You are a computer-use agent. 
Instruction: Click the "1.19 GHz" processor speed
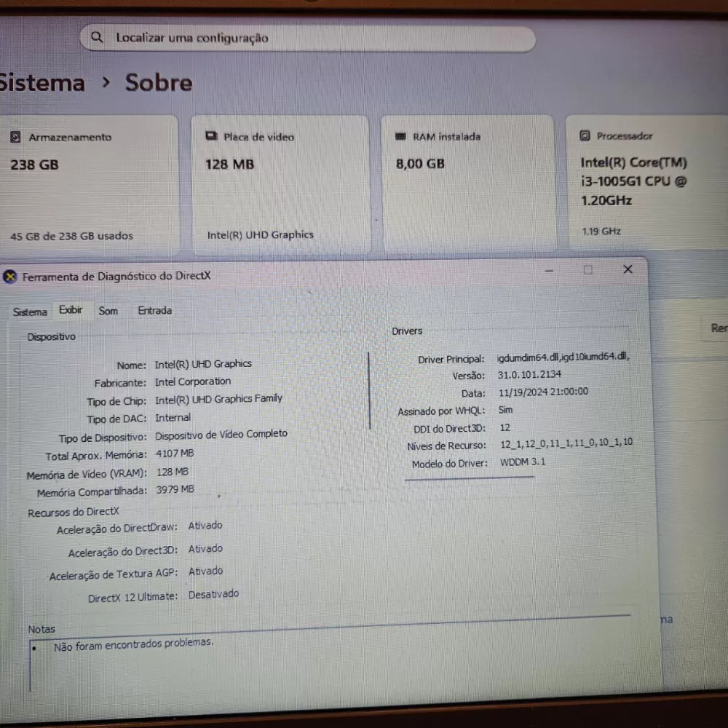pos(601,232)
